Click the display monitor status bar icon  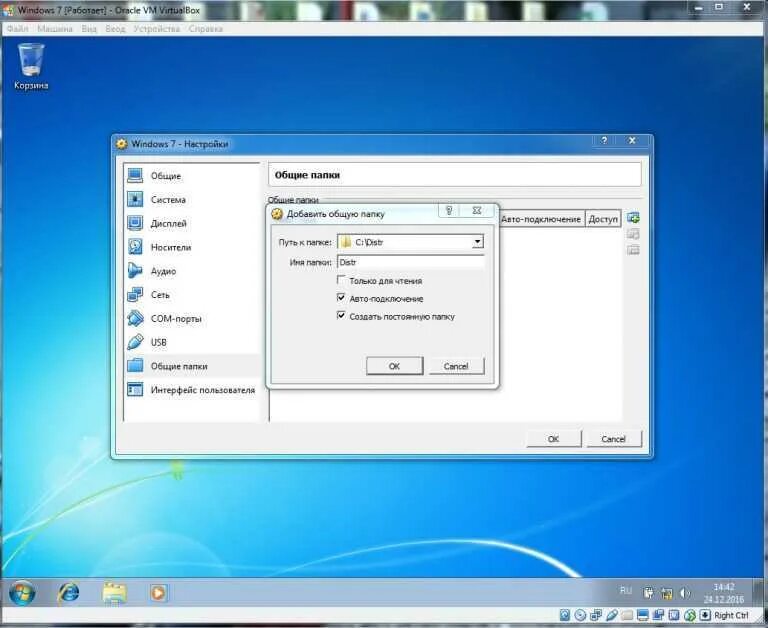pyautogui.click(x=643, y=615)
